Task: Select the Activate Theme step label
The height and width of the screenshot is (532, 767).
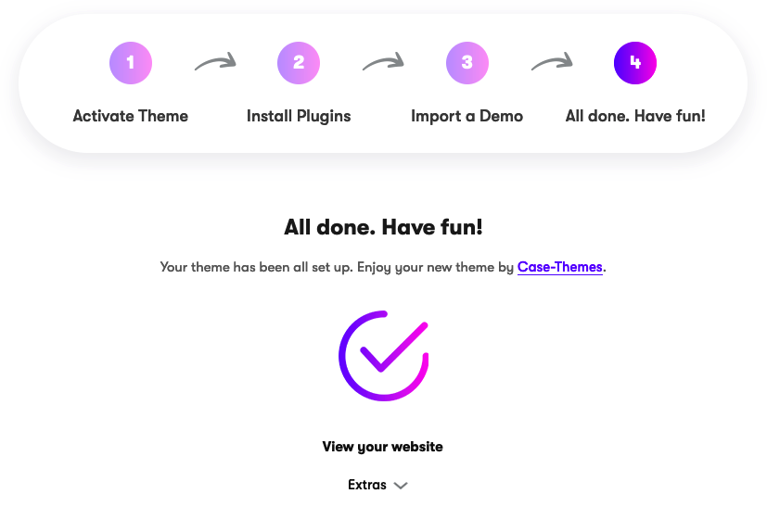Action: coord(131,116)
